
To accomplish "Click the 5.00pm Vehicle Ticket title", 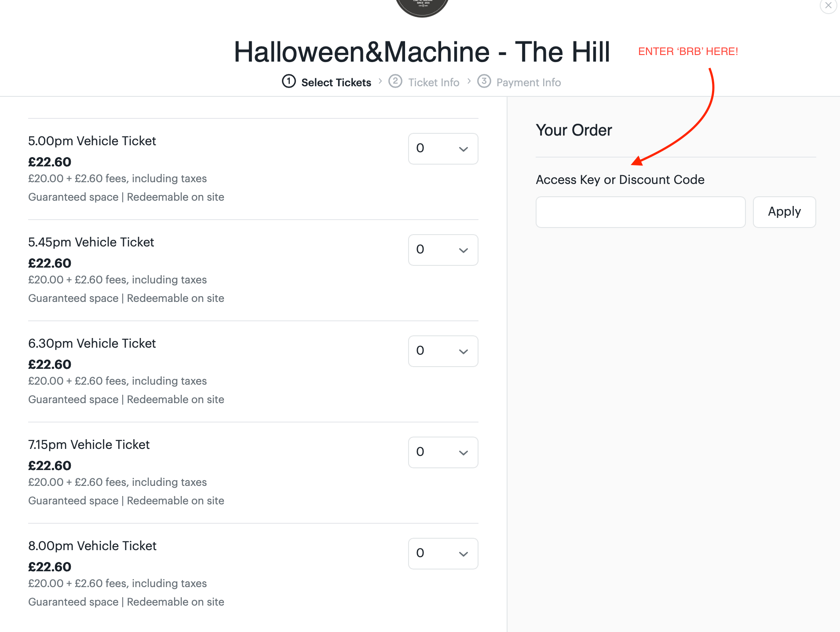I will pos(92,141).
